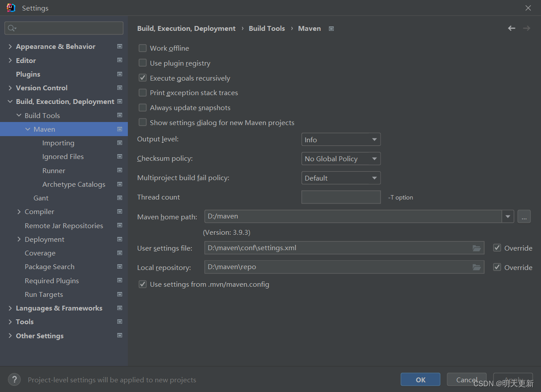Click project-level icon on Version Control row
The width and height of the screenshot is (541, 392).
(x=119, y=88)
